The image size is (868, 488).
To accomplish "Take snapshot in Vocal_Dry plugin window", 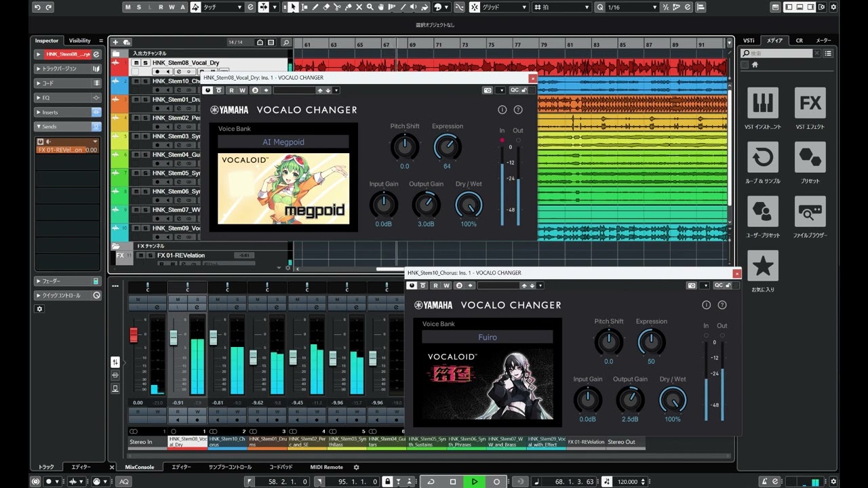I will [488, 90].
